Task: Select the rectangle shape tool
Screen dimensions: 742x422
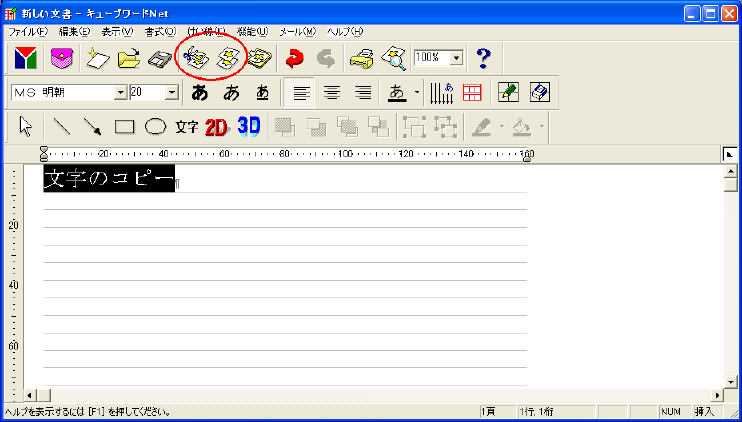Action: tap(124, 127)
